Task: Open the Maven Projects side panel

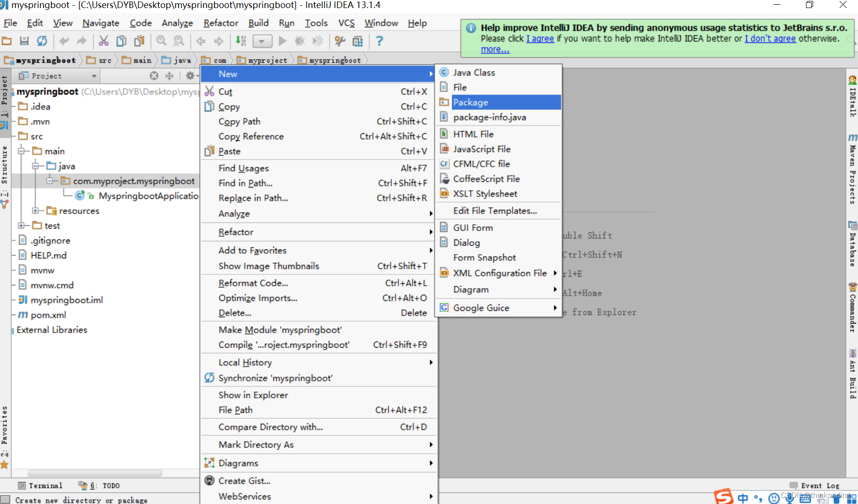Action: click(x=852, y=169)
